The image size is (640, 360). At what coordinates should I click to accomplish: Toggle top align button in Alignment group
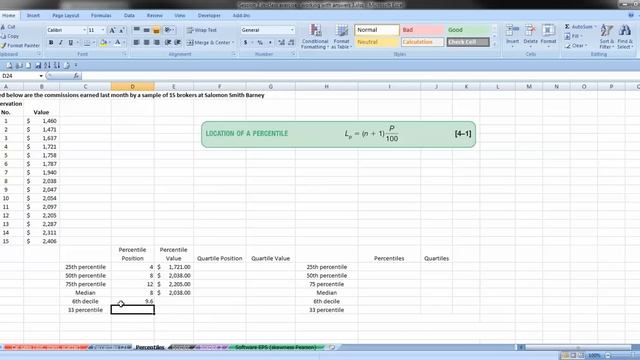[x=136, y=30]
